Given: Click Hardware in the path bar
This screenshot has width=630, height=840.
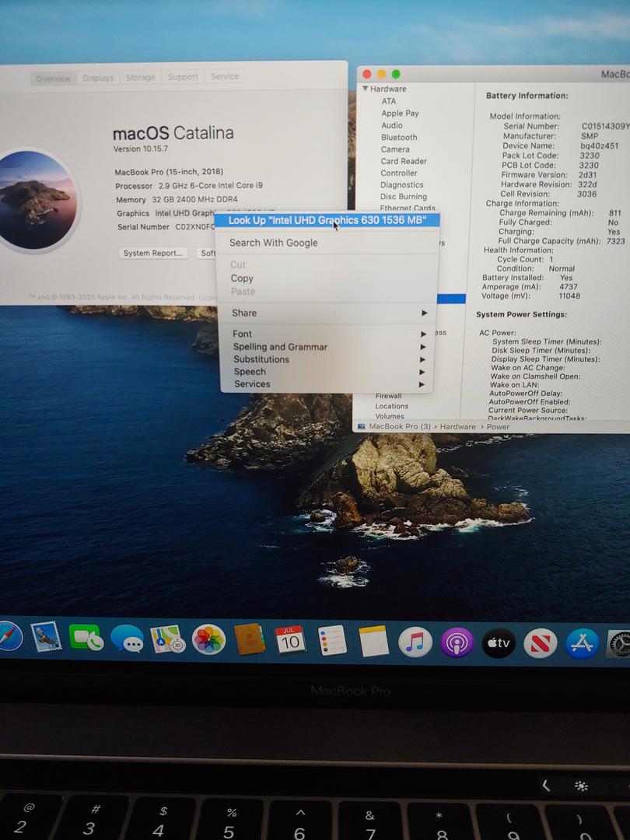Looking at the screenshot, I should point(457,426).
